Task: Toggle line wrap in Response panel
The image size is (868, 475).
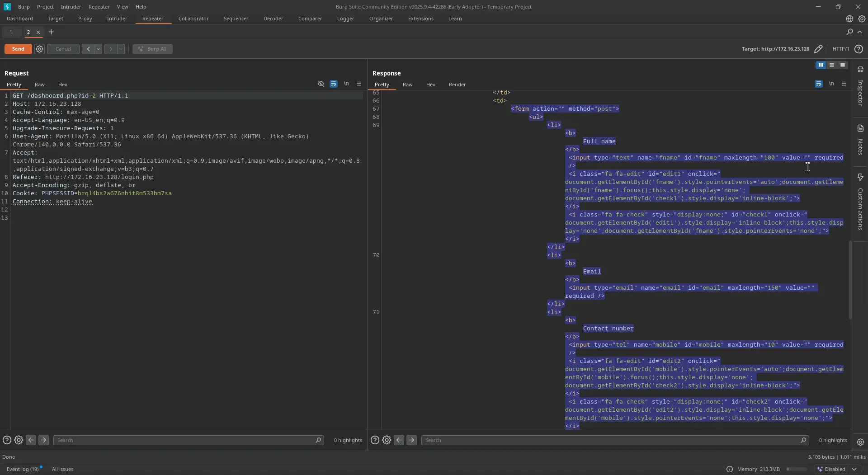Action: (819, 84)
